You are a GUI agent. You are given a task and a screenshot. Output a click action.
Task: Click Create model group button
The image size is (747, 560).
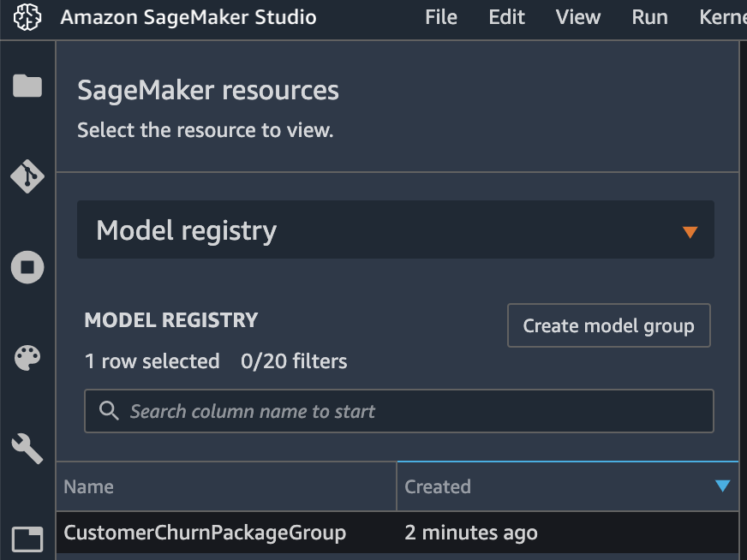pos(609,325)
